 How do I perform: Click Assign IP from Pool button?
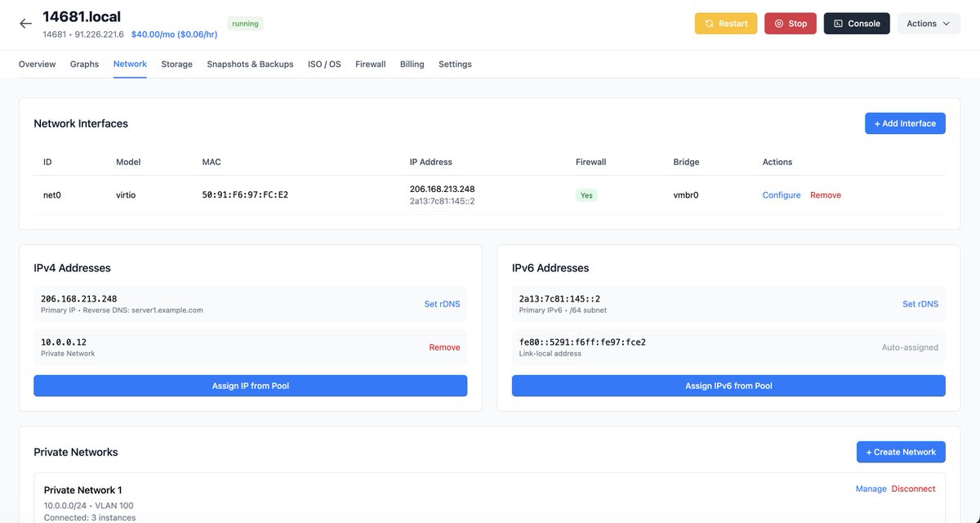tap(250, 386)
